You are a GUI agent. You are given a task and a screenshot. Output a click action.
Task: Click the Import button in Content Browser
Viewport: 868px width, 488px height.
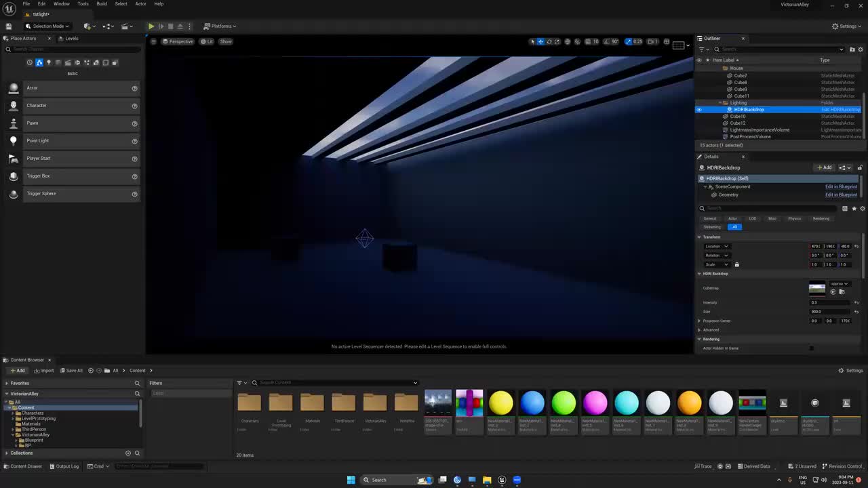pos(43,370)
